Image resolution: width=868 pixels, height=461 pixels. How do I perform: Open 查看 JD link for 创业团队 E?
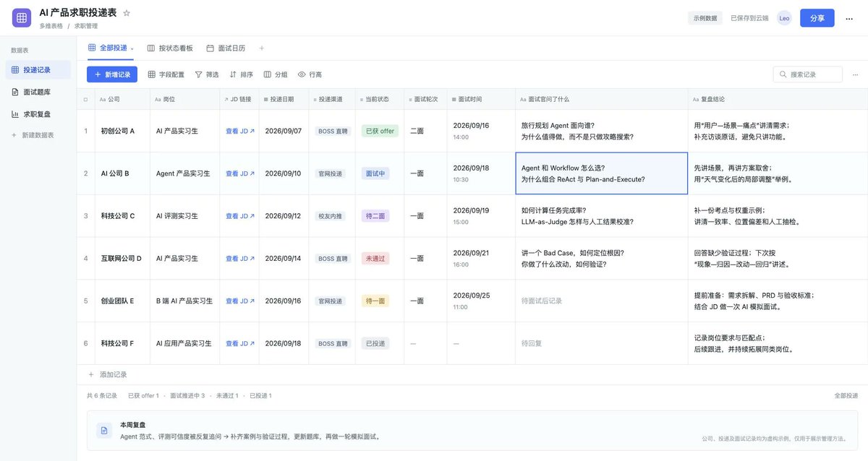point(239,301)
